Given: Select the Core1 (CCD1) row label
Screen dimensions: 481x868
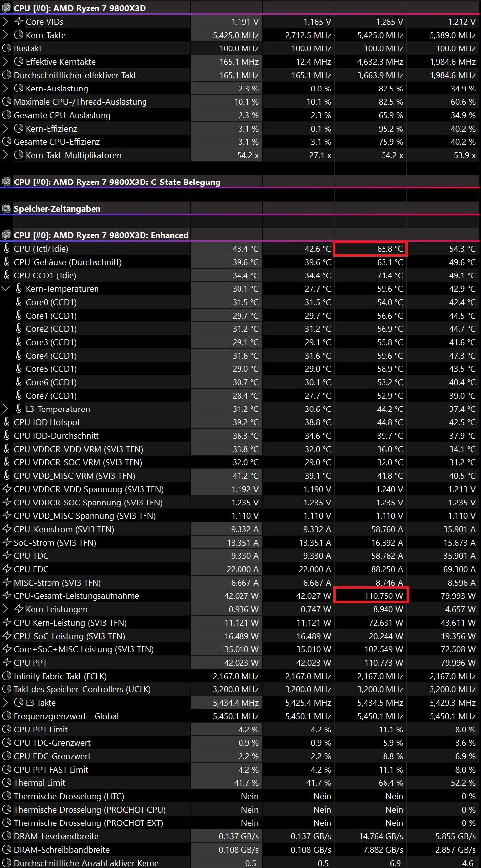Looking at the screenshot, I should pyautogui.click(x=51, y=316).
